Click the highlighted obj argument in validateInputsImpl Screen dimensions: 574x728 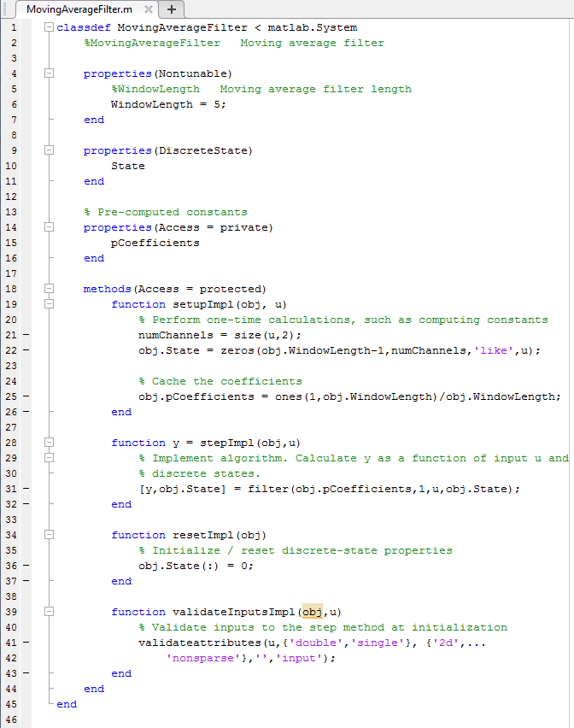tap(312, 612)
